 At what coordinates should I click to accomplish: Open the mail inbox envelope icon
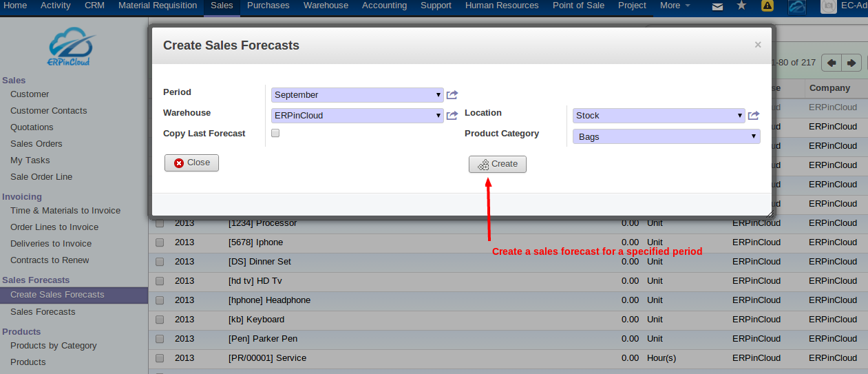[x=718, y=6]
